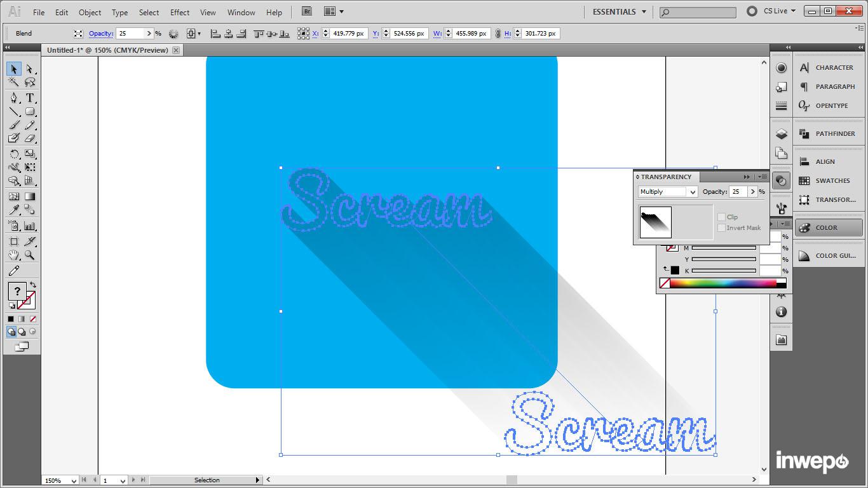The height and width of the screenshot is (488, 868).
Task: Pick the Magic Wand tool
Action: 13,83
